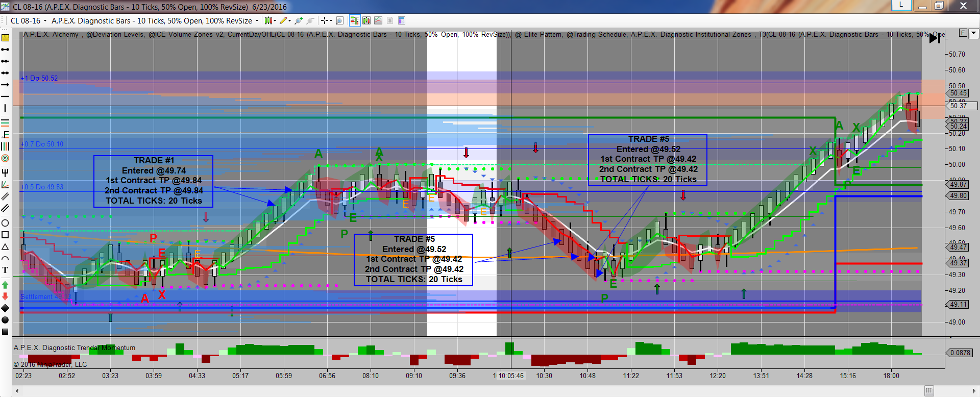Select the Arrow Line tool
The width and height of the screenshot is (980, 397).
coord(5,85)
